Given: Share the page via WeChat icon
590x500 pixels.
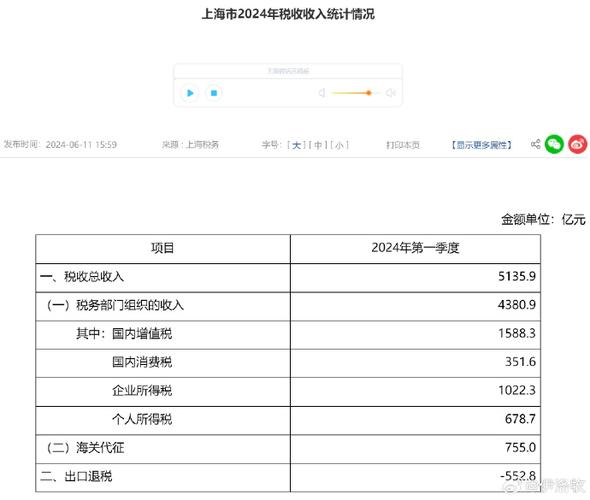Looking at the screenshot, I should pyautogui.click(x=554, y=144).
